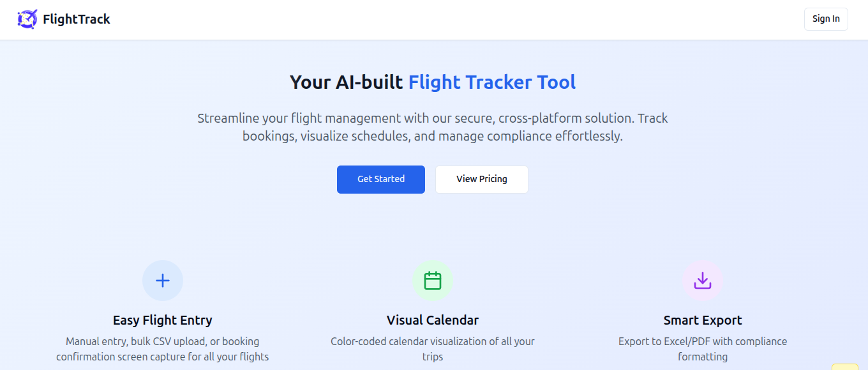Viewport: 868px width, 370px height.
Task: Open the View Pricing page
Action: point(481,179)
